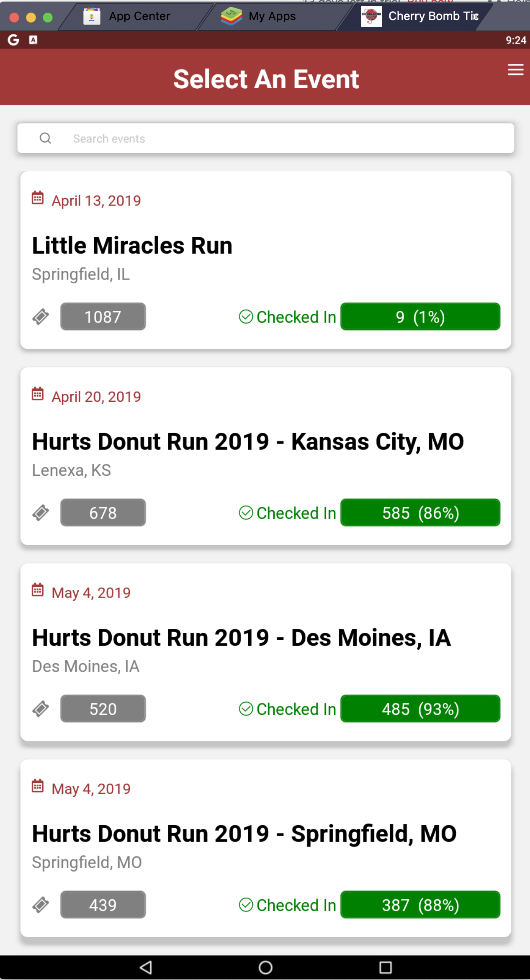Tap the Android home circle icon
The width and height of the screenshot is (530, 980).
(265, 967)
